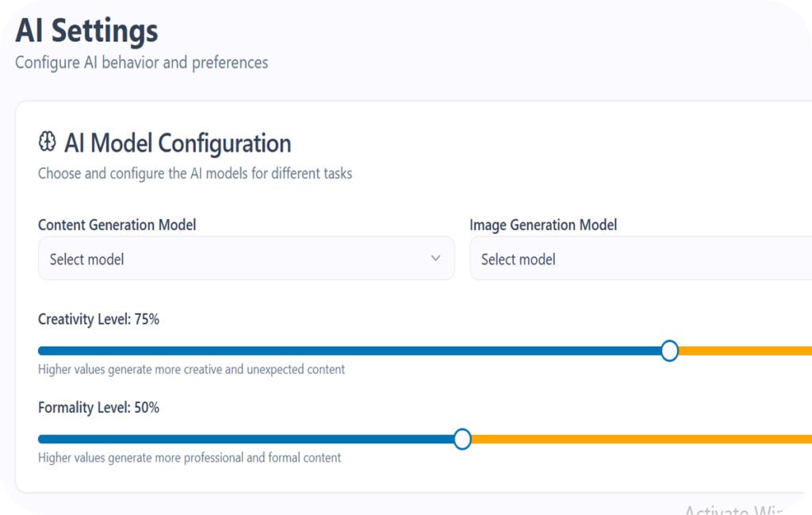The image size is (812, 515).
Task: Click the AI Model Configuration section title
Action: 178,143
